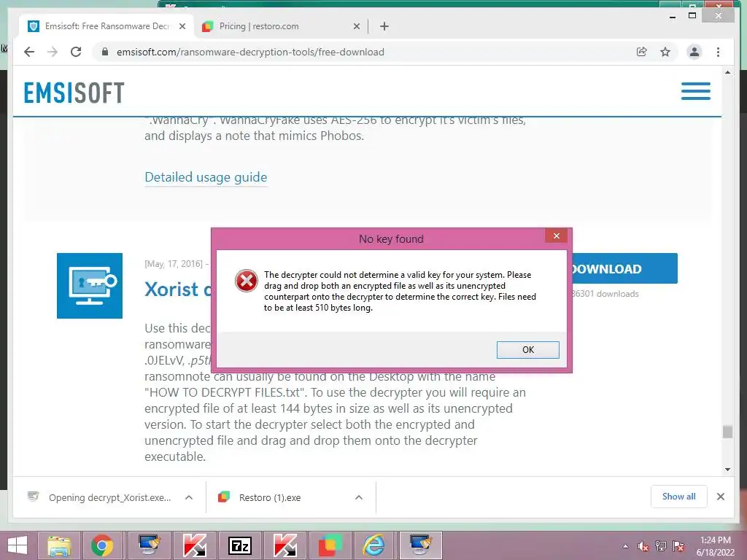Screen dimensions: 747x560
Task: Click the '36301 downloads' text
Action: (605, 294)
